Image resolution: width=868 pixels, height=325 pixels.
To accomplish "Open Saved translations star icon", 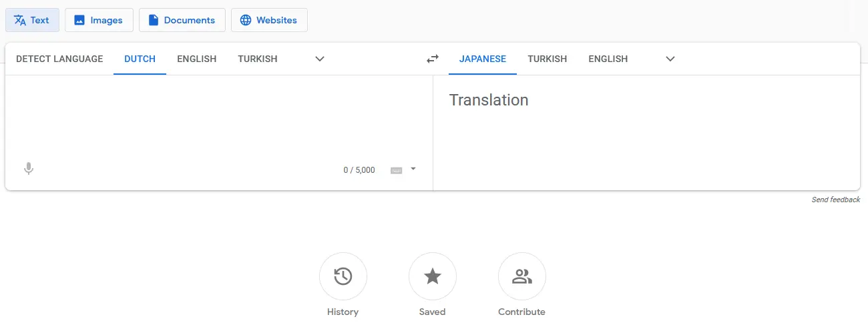I will click(432, 276).
